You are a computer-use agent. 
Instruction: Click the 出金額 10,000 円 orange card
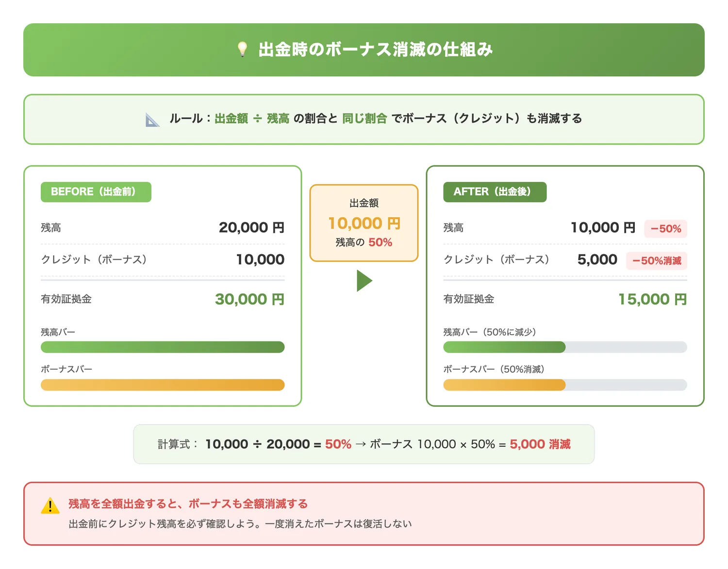pos(364,223)
